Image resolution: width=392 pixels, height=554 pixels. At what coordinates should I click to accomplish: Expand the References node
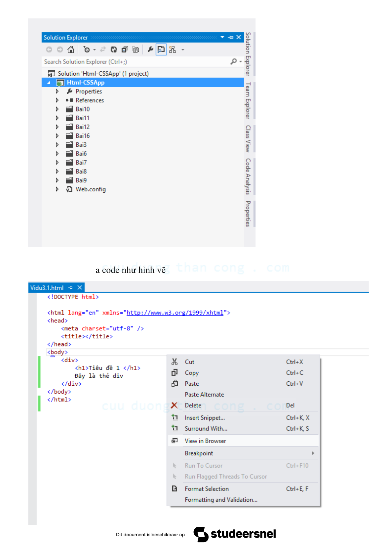tap(57, 100)
